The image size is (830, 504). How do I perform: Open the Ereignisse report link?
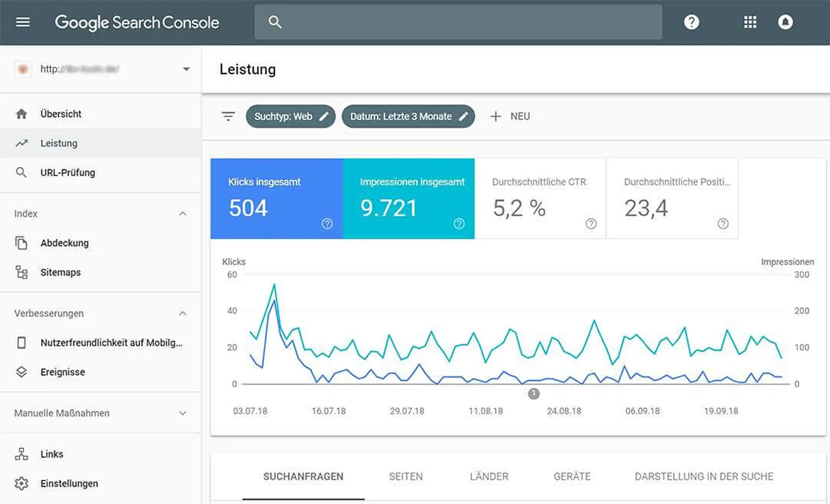click(x=100, y=372)
